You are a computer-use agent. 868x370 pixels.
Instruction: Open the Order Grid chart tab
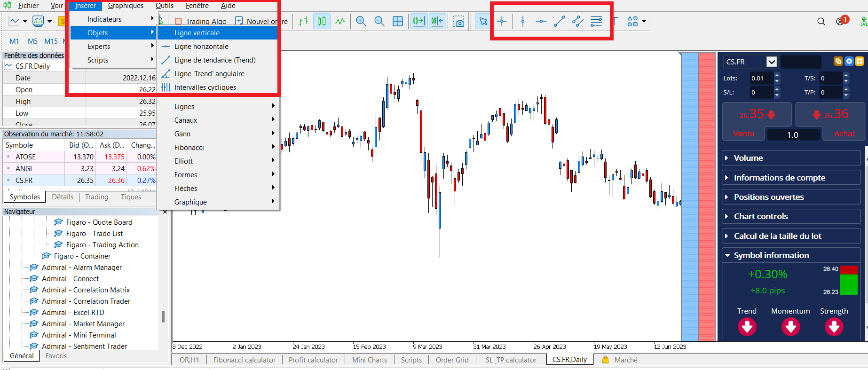452,360
